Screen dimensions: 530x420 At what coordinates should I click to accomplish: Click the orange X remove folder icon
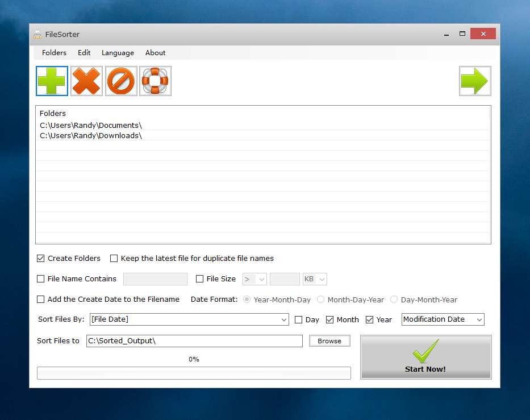tap(86, 81)
